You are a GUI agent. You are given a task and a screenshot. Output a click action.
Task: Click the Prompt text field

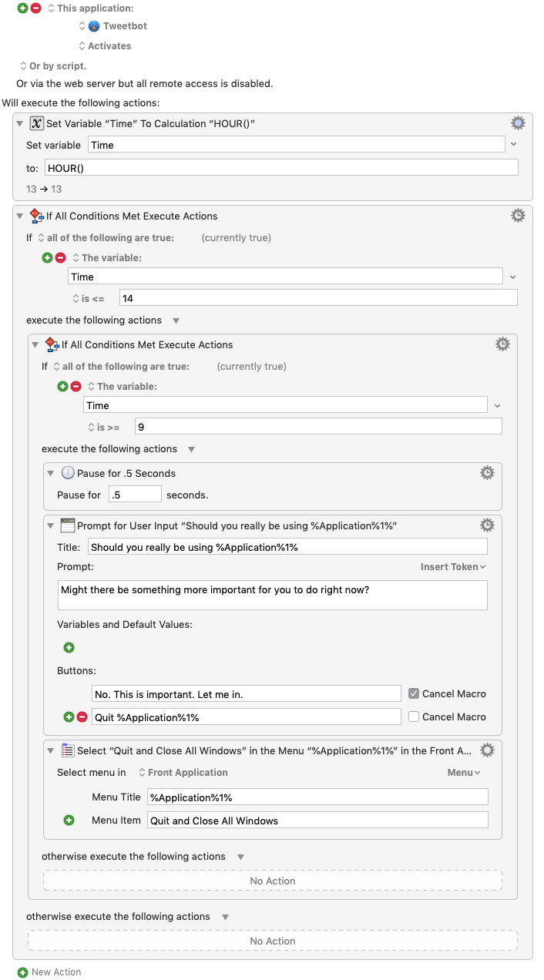click(273, 595)
